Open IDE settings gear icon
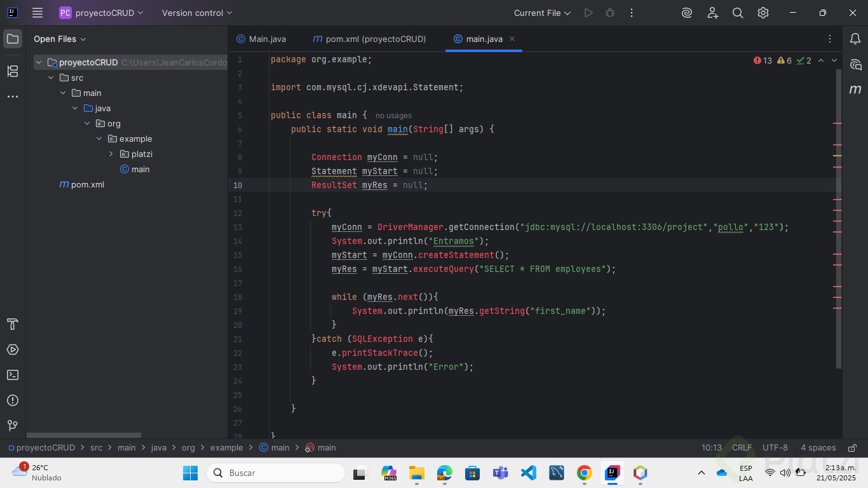 763,13
